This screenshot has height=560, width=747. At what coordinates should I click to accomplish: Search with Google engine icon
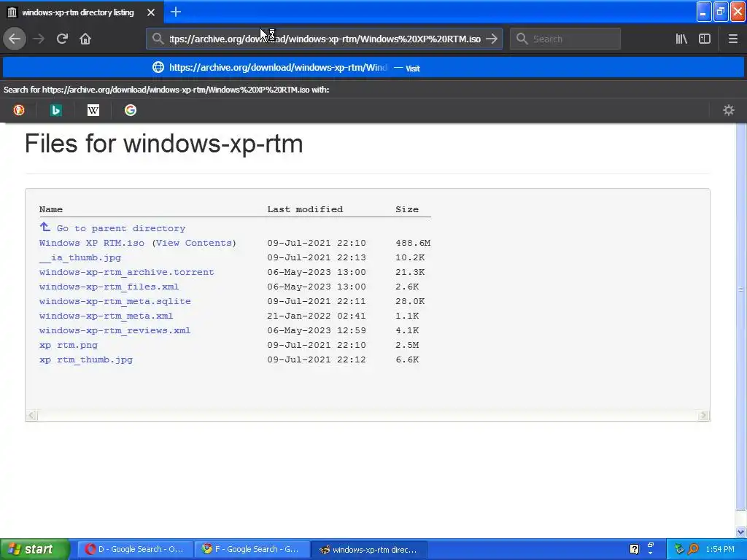point(130,110)
